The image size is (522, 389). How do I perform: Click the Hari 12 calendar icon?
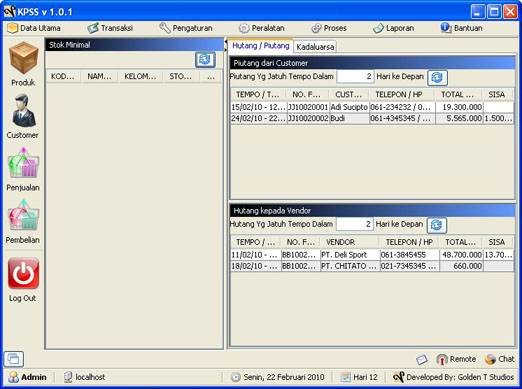tap(345, 377)
